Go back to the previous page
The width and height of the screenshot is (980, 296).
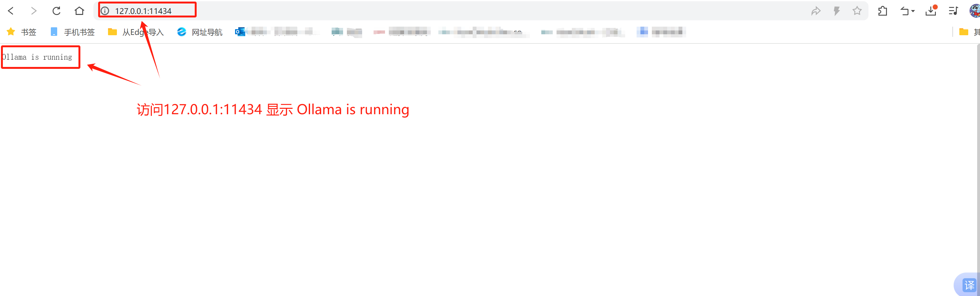coord(11,11)
